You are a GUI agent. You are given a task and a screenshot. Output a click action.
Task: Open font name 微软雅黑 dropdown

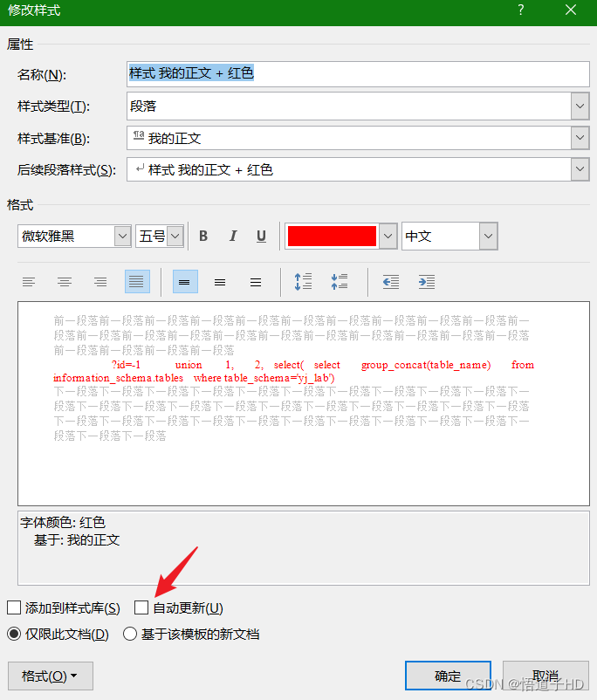[122, 237]
